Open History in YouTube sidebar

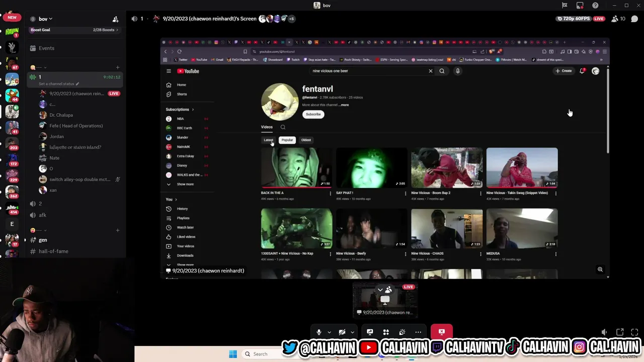coord(182,209)
